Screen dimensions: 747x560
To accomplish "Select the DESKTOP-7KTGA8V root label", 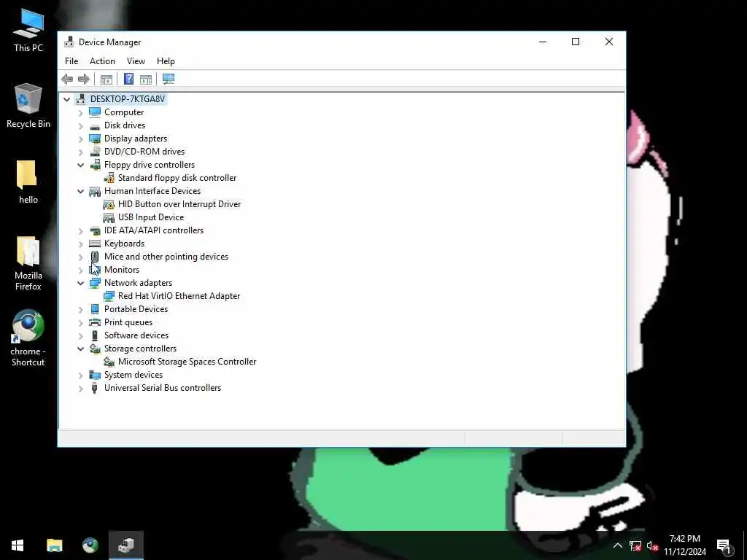I will tap(128, 99).
